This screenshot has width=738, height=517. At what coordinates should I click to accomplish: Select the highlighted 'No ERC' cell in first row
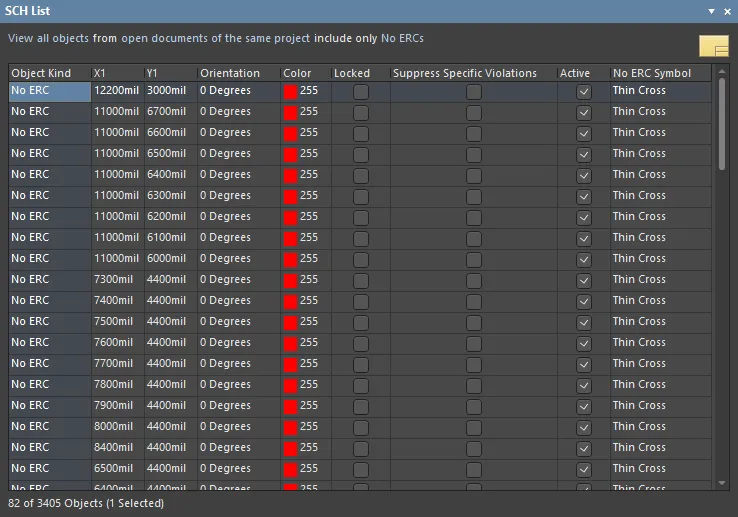coord(50,92)
